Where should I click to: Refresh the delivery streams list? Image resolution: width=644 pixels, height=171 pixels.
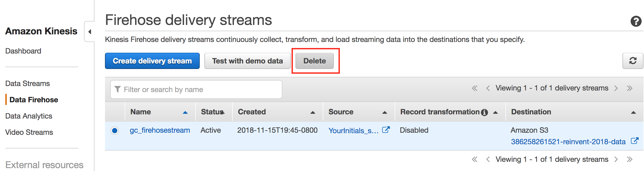(x=633, y=61)
